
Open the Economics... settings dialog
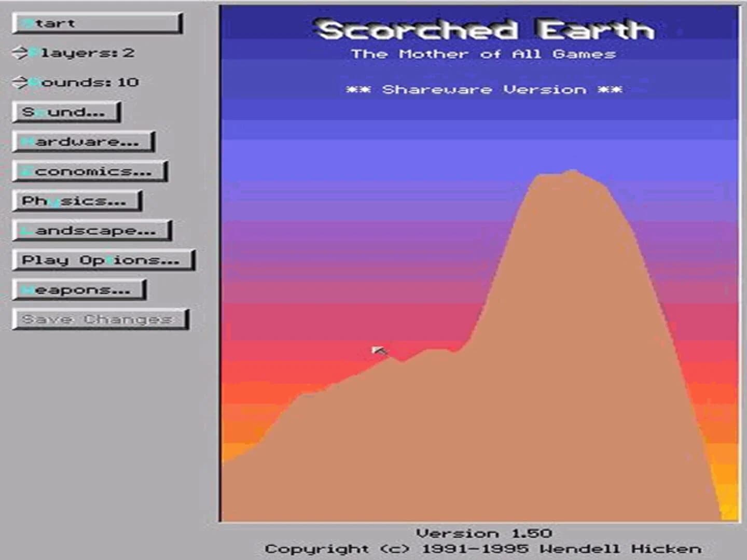(x=88, y=171)
